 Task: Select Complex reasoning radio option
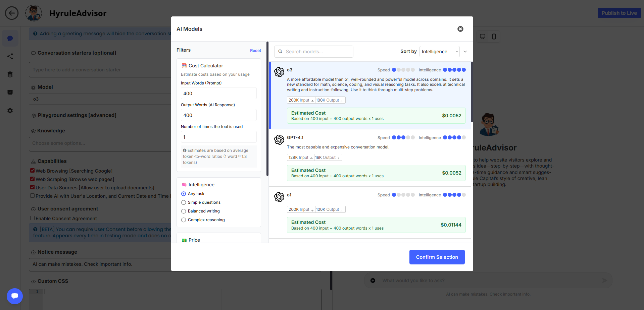point(184,220)
